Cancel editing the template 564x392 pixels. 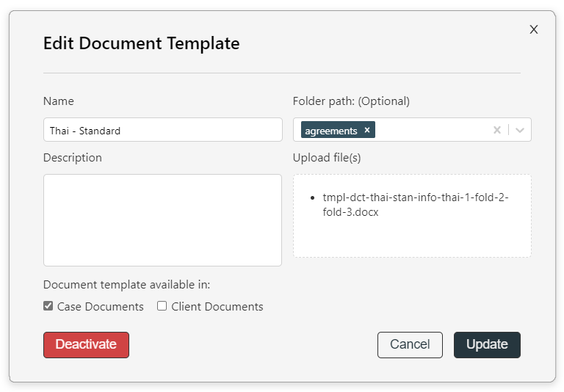pos(410,344)
